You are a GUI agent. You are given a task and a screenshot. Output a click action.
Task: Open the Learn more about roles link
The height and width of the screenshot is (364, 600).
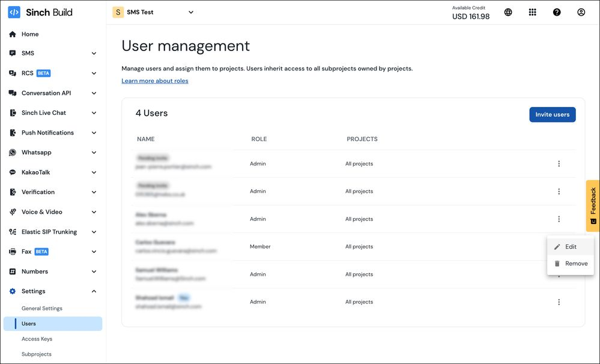(154, 80)
